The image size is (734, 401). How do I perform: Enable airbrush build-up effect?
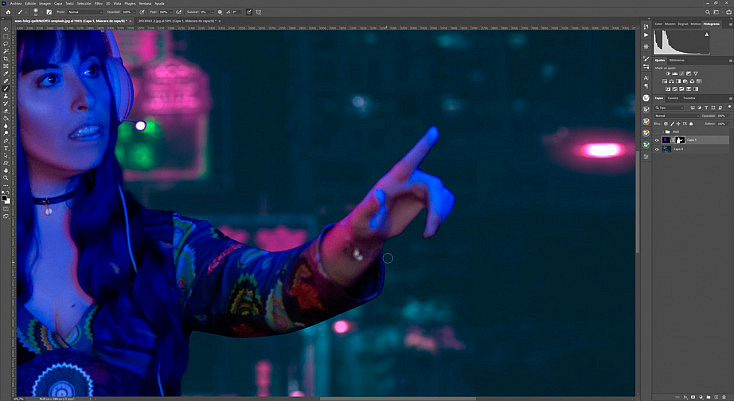179,12
